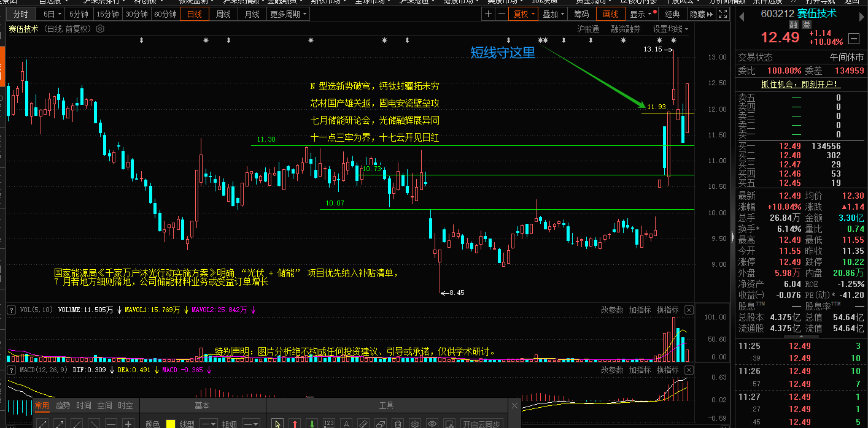Select the cross line drawing tool
The height and width of the screenshot is (428, 868).
pyautogui.click(x=128, y=424)
